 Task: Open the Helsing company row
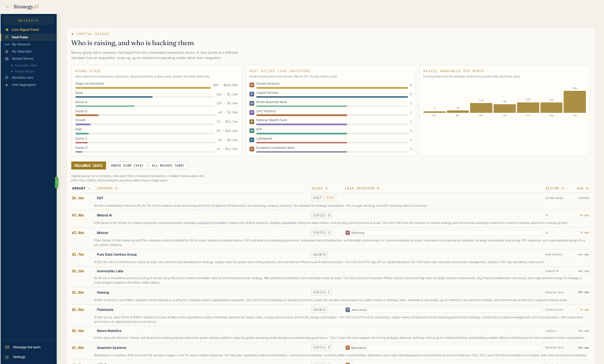pos(331,296)
